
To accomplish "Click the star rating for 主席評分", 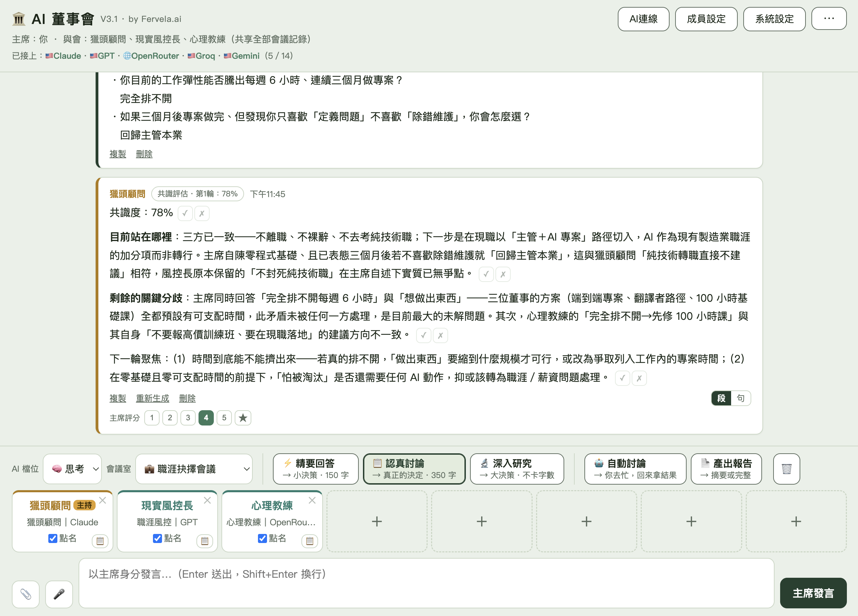I will pyautogui.click(x=243, y=418).
